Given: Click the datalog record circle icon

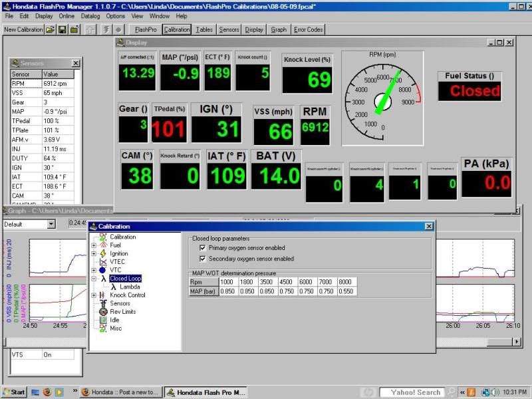Looking at the screenshot, I should (118, 29).
